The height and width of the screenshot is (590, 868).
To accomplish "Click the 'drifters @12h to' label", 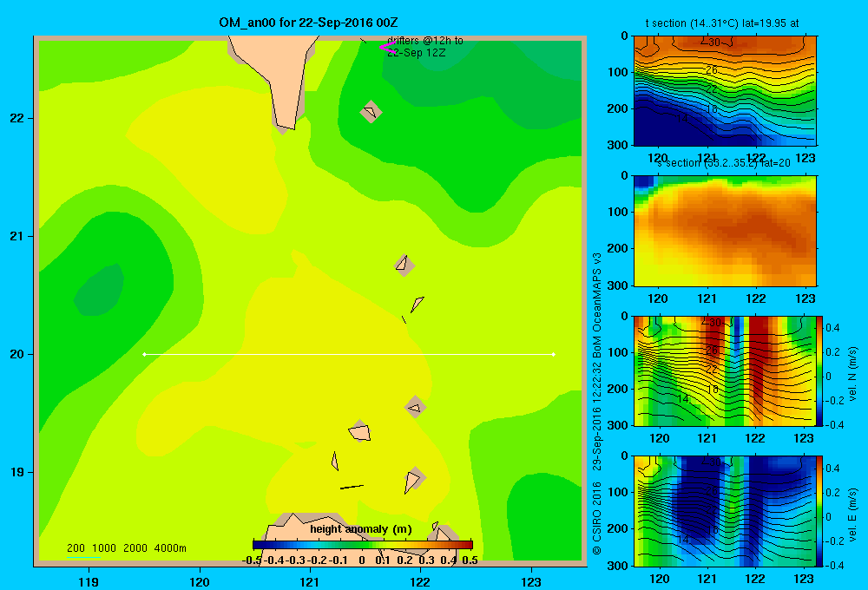I will 425,41.
